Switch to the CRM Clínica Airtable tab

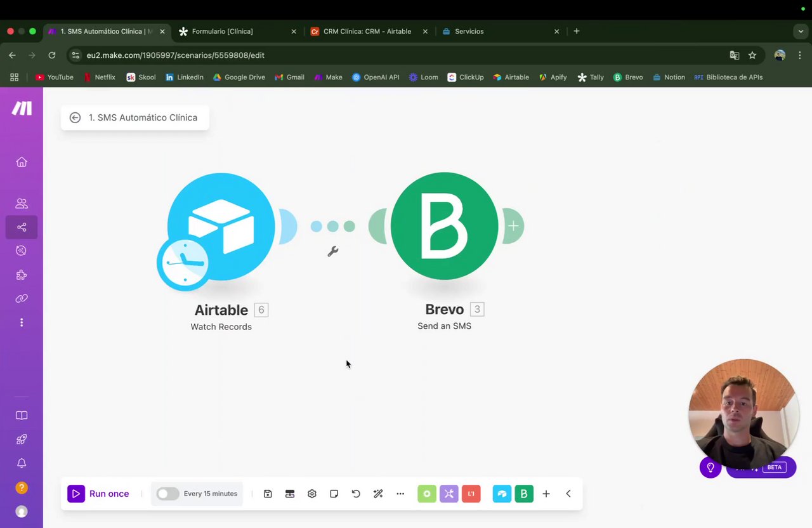click(368, 31)
